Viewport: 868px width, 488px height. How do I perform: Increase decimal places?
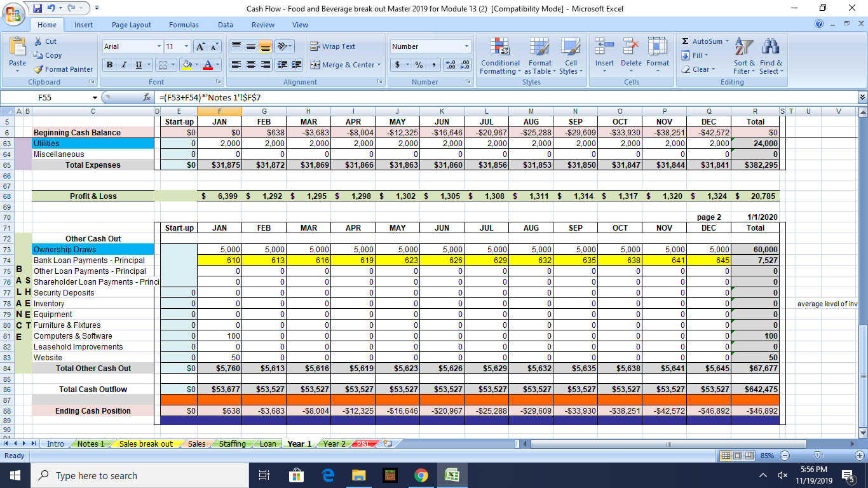[450, 65]
